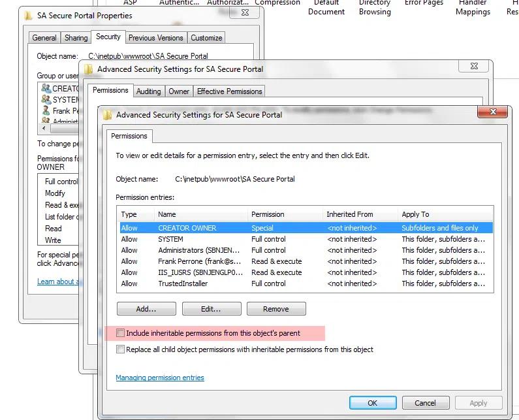Click folder icon in Properties window title
The image size is (519, 420).
(29, 15)
